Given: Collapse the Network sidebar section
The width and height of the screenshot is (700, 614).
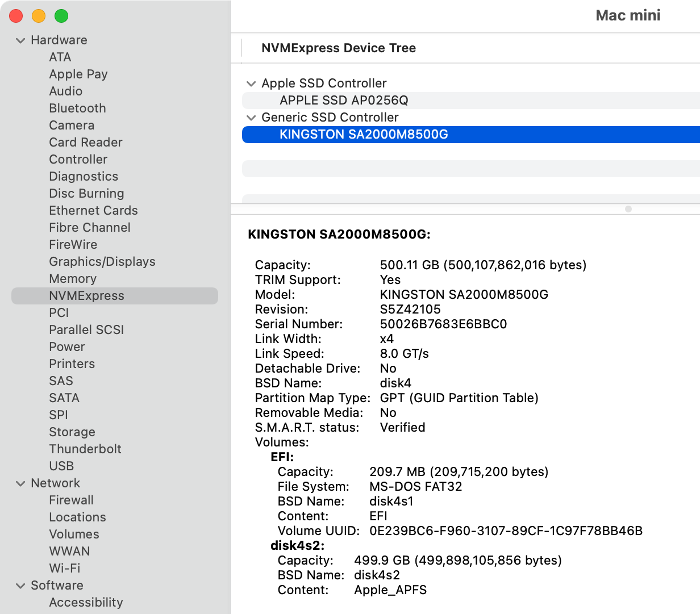Looking at the screenshot, I should tap(21, 484).
